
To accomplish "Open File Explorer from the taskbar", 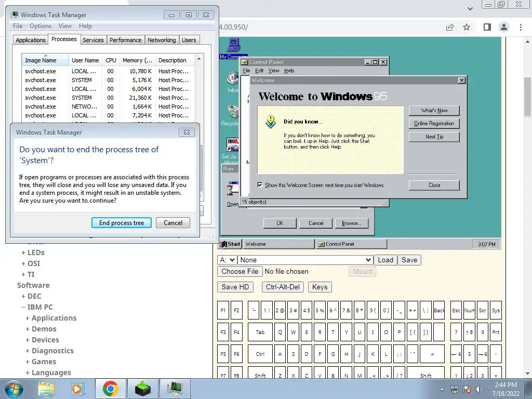I will [x=46, y=389].
